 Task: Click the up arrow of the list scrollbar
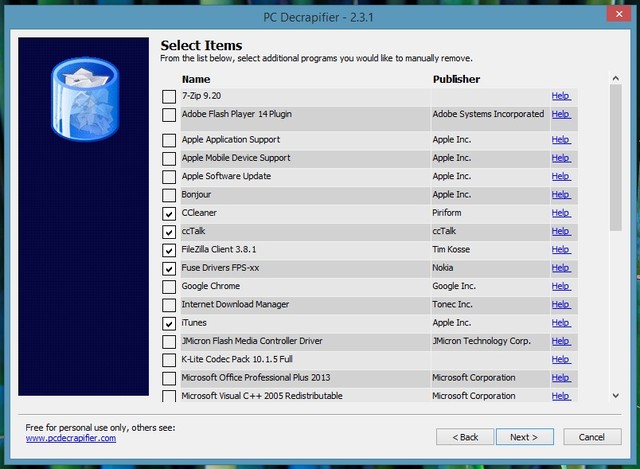(x=615, y=77)
